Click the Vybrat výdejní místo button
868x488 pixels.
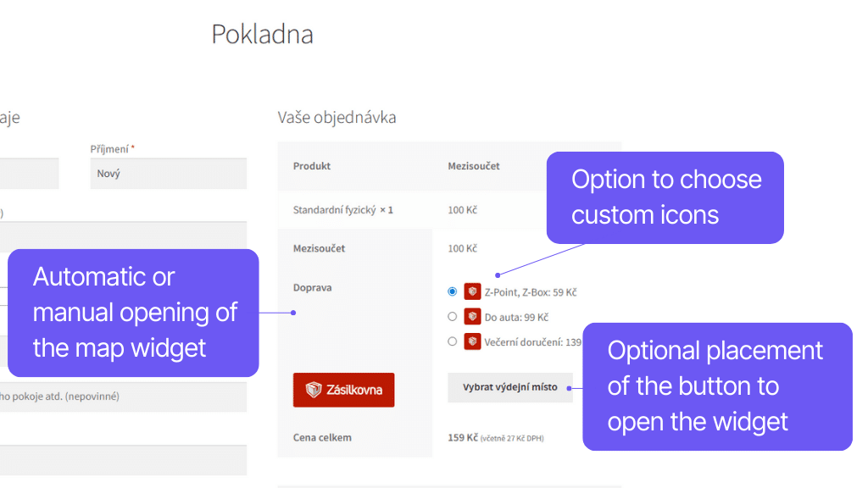click(509, 386)
